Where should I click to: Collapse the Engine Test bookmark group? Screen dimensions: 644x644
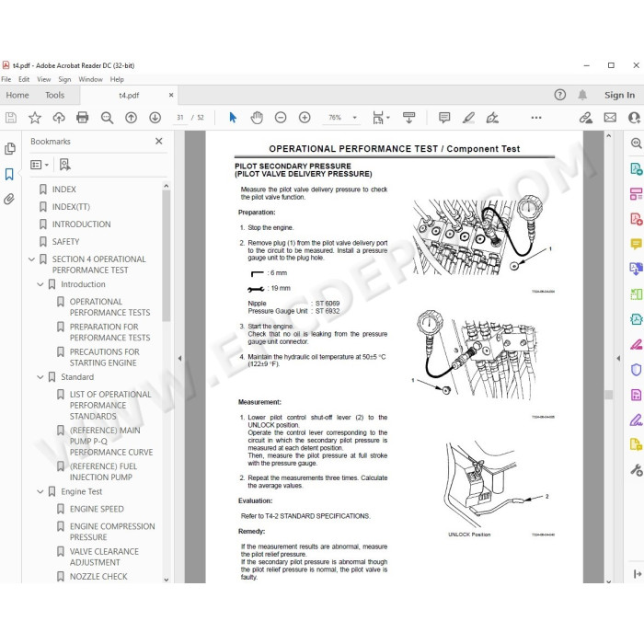coord(40,491)
